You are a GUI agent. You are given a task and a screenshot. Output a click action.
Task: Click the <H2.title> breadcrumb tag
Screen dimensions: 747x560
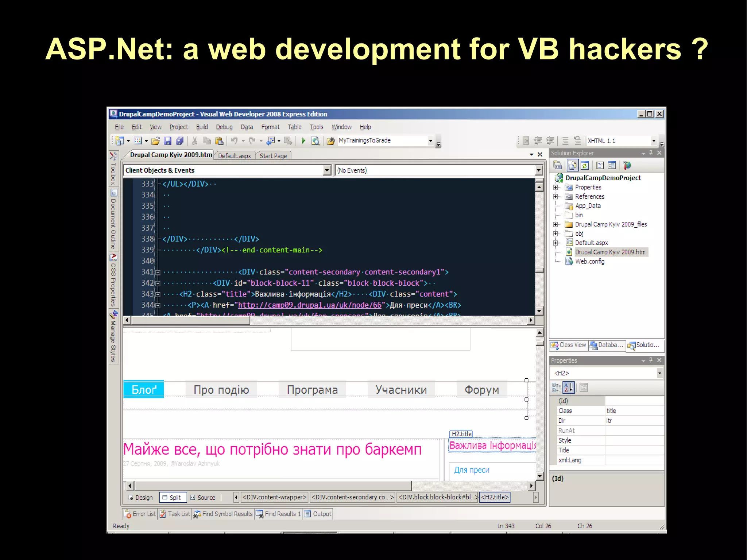[x=495, y=497]
